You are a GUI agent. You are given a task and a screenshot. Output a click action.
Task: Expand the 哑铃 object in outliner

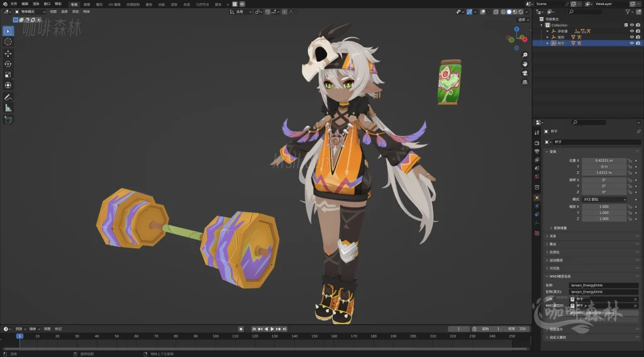coord(548,37)
